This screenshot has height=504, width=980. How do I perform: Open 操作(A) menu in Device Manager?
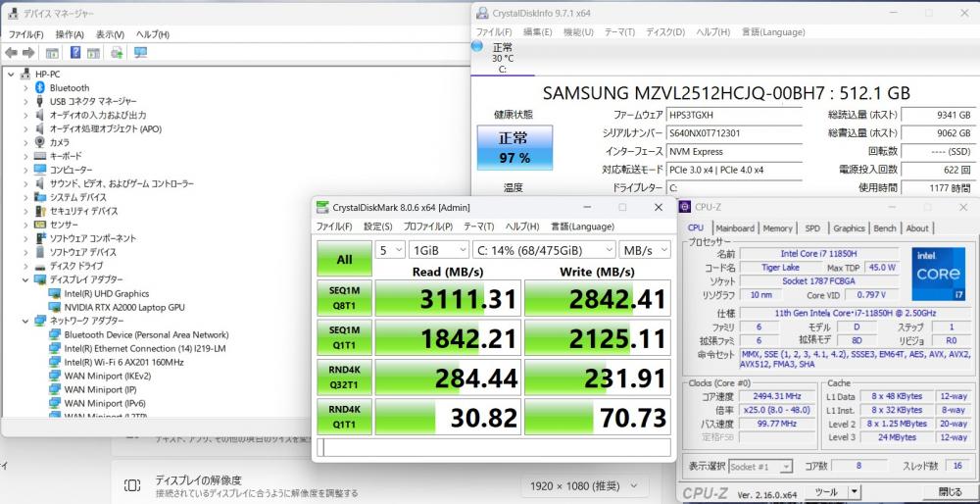tap(70, 34)
